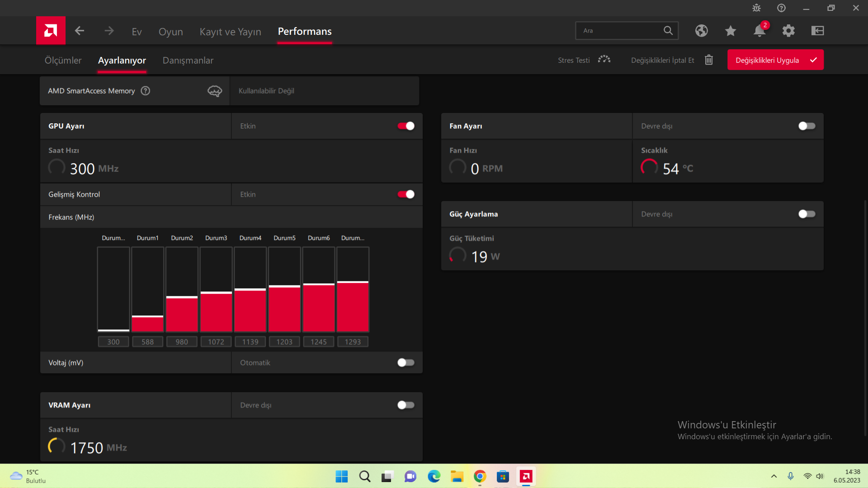Click the Durum6 frequency slider bar
868x488 pixels.
tap(319, 289)
